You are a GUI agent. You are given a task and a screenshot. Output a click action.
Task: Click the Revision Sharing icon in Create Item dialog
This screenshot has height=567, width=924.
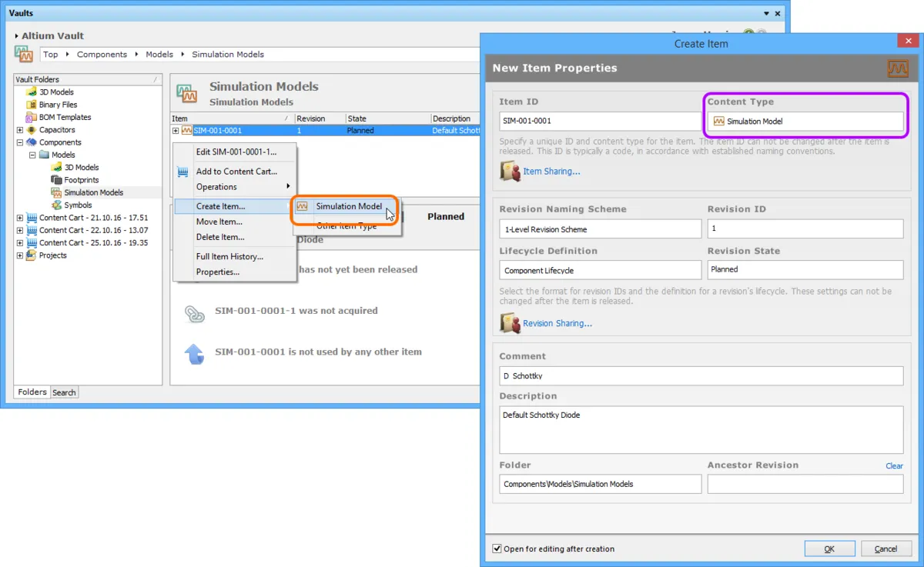pyautogui.click(x=511, y=323)
